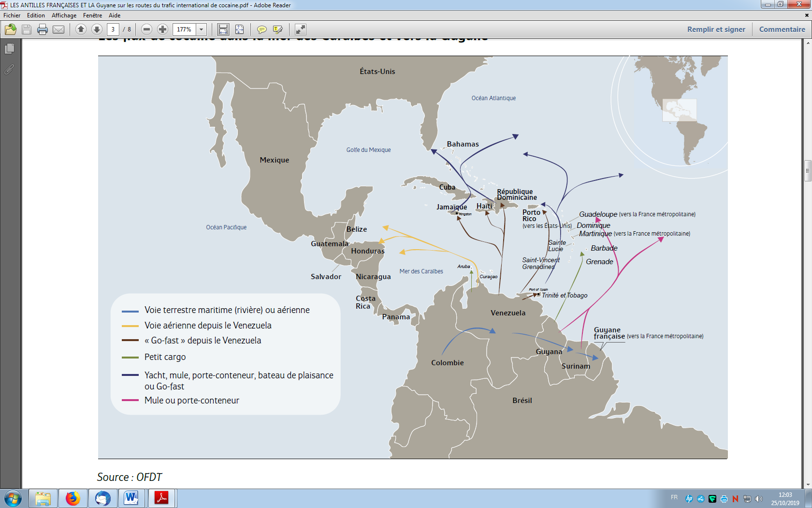812x508 pixels.
Task: Click the Open file icon
Action: coord(11,30)
